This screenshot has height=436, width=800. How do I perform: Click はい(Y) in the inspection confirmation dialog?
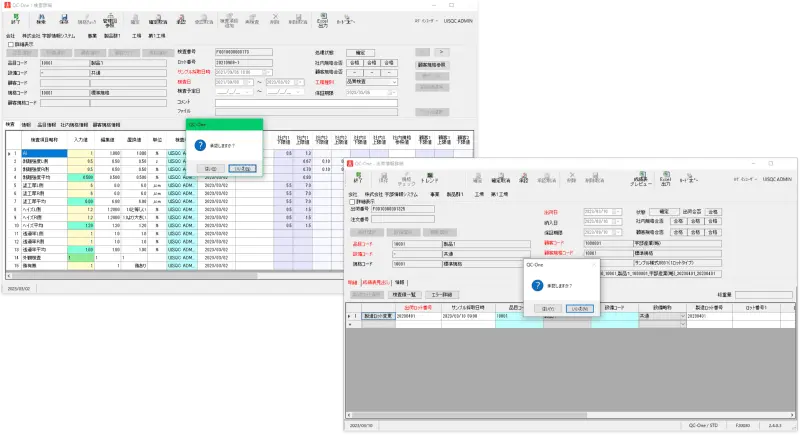212,168
